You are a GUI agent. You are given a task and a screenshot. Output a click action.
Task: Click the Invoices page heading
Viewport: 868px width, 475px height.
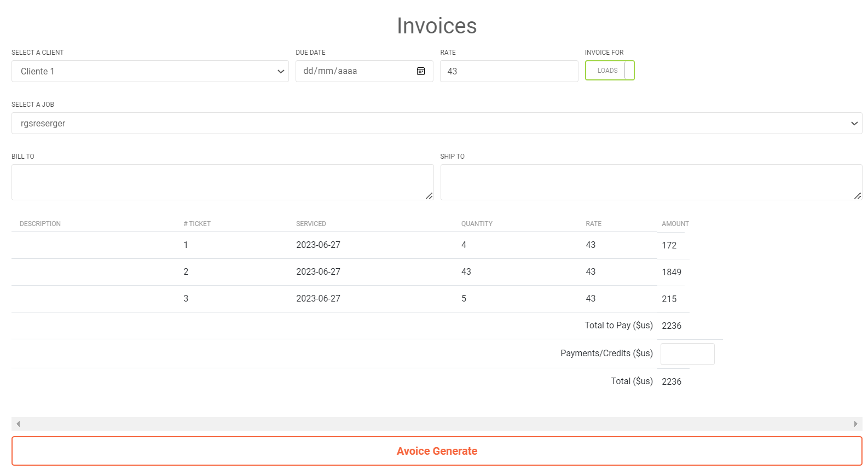(437, 26)
